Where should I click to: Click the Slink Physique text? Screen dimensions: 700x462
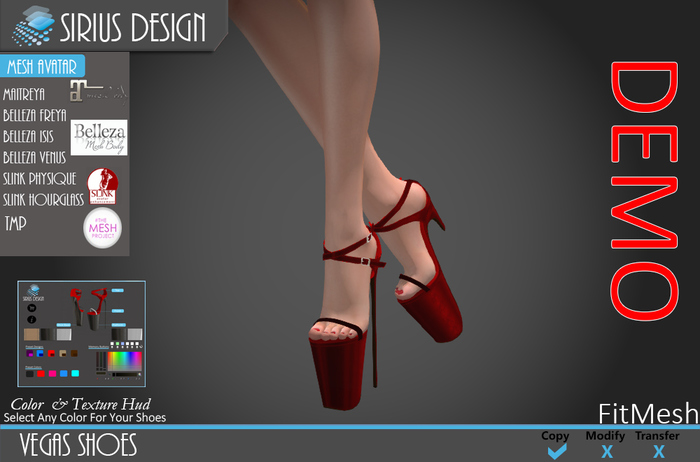40,179
